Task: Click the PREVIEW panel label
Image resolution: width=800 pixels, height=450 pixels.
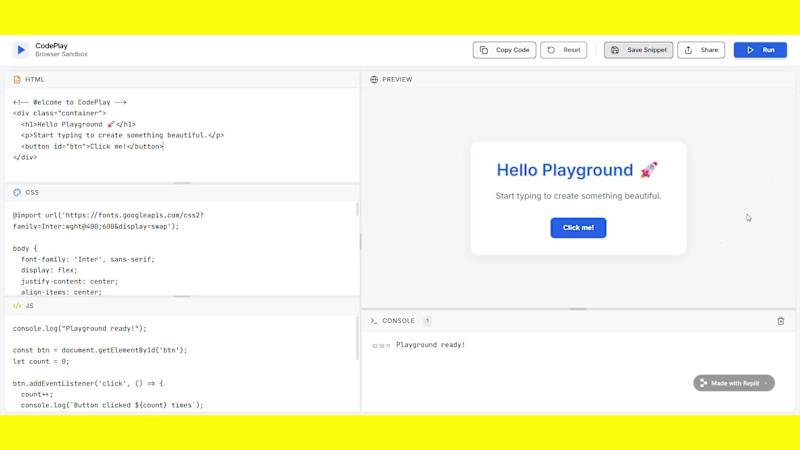Action: click(x=397, y=80)
